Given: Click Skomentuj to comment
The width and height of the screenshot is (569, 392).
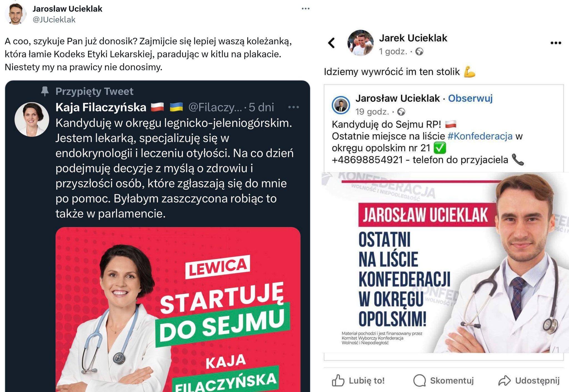Looking at the screenshot, I should click(x=443, y=380).
